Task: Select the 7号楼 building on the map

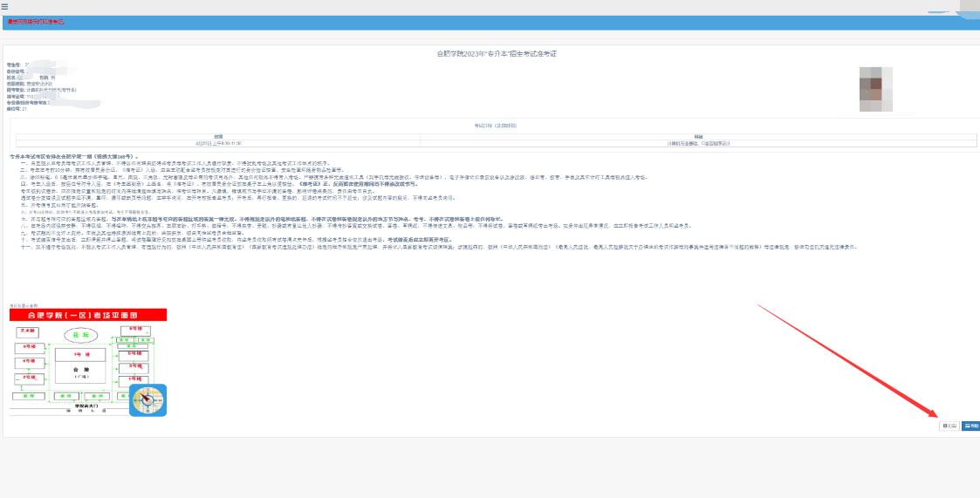Action: [80, 355]
